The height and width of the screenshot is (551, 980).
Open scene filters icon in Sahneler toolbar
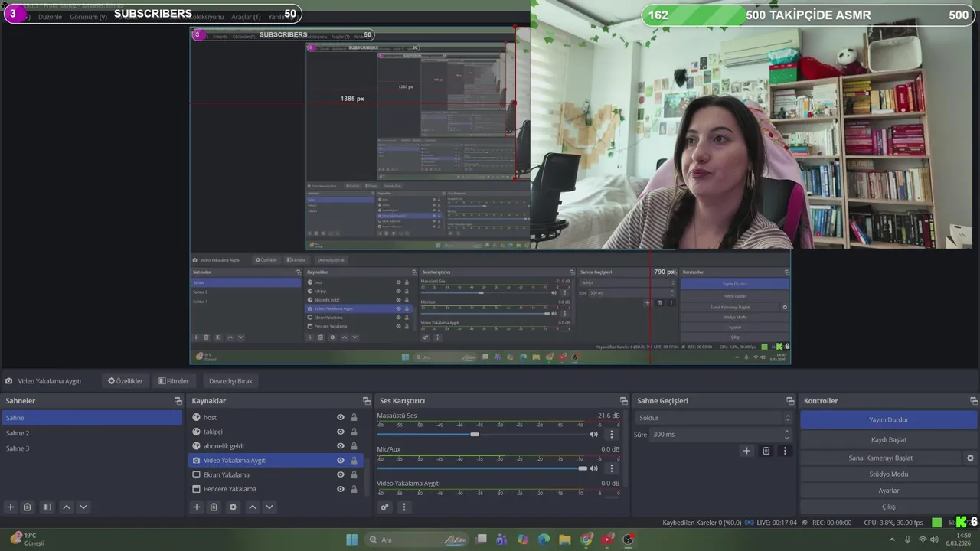47,507
